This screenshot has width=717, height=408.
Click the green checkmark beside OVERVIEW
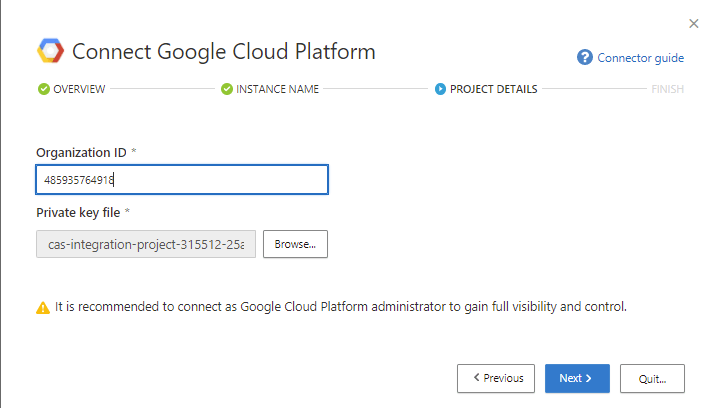(43, 89)
